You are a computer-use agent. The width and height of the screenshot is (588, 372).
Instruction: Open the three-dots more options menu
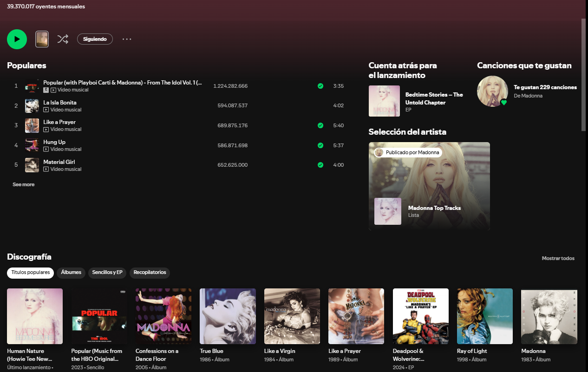coord(127,39)
